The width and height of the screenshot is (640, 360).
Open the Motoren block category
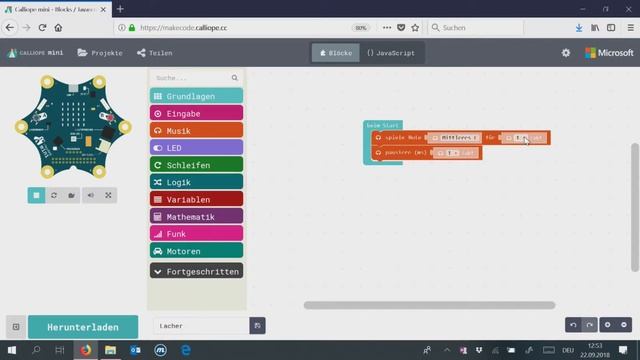(196, 251)
